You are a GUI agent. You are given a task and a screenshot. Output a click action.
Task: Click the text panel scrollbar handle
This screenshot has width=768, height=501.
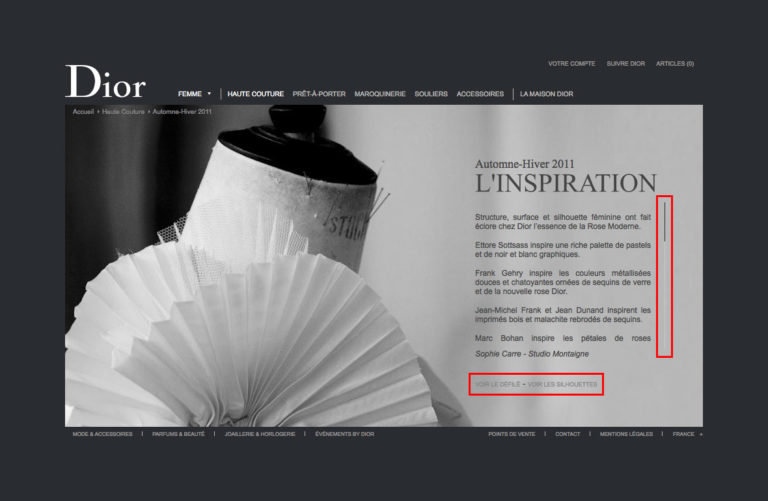[665, 222]
